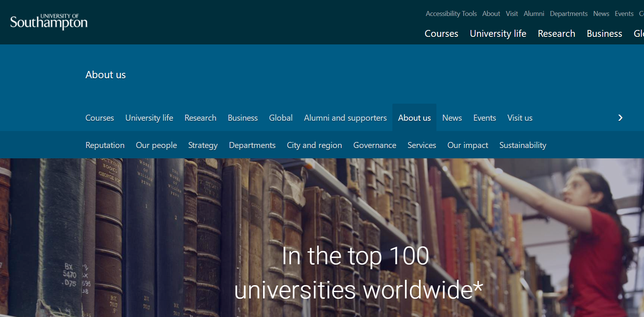This screenshot has height=317, width=644.
Task: Go to Research in the main header
Action: tap(556, 34)
